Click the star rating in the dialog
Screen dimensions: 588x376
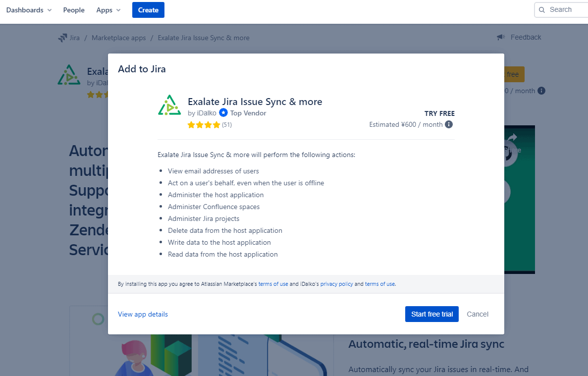[x=204, y=125]
